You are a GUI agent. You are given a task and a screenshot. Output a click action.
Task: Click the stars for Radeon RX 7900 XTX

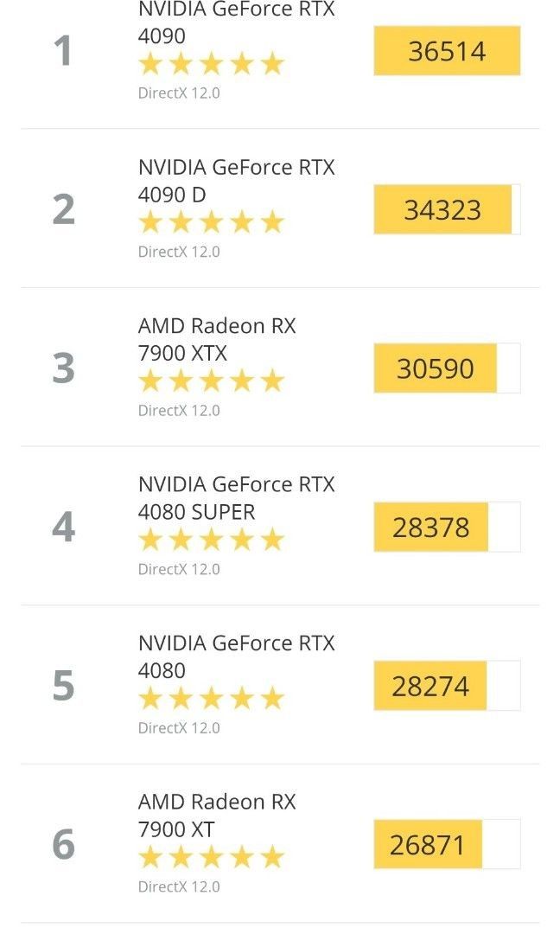pos(210,380)
